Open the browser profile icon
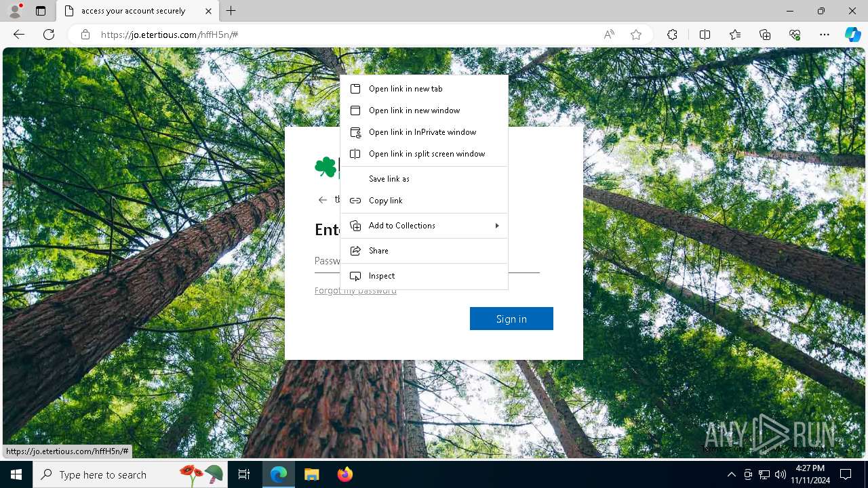 click(x=15, y=11)
